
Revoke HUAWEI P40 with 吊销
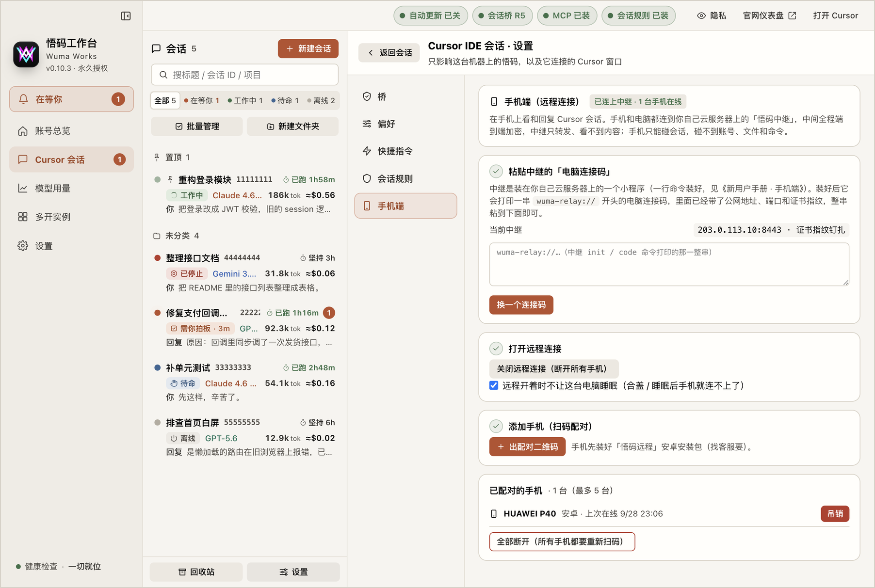click(x=835, y=514)
